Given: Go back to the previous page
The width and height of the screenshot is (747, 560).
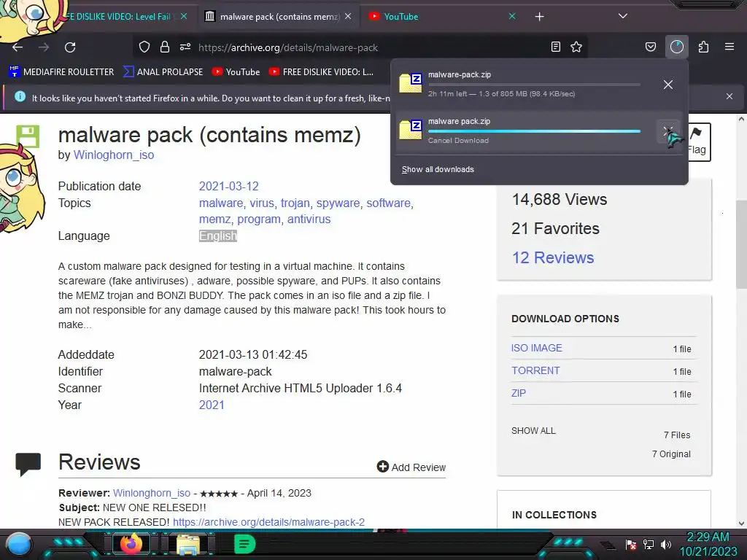Looking at the screenshot, I should 18,47.
